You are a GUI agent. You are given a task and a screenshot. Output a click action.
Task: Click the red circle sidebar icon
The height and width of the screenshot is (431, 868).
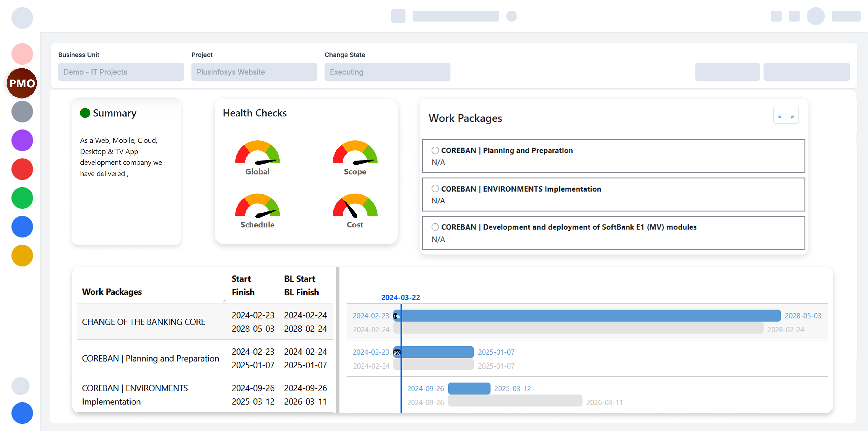tap(22, 169)
